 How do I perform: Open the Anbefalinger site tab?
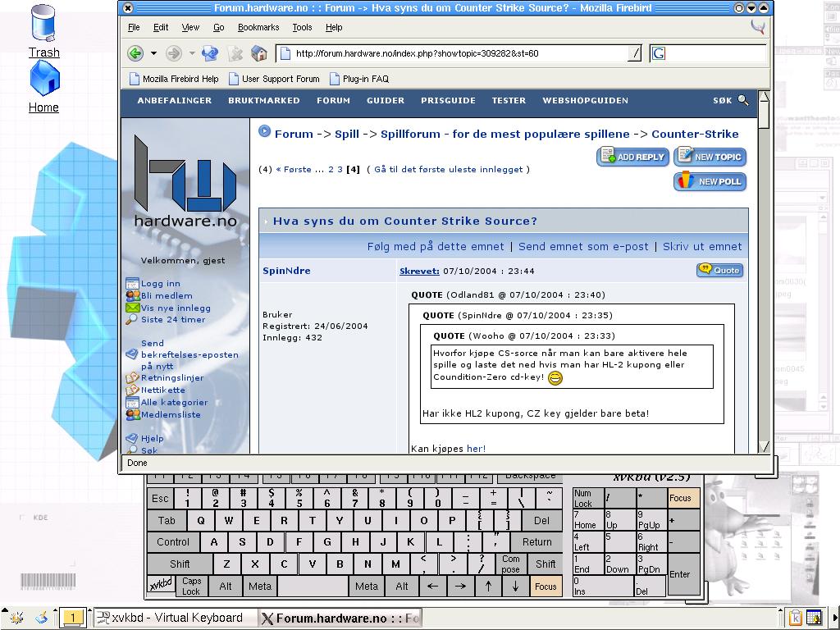[175, 100]
